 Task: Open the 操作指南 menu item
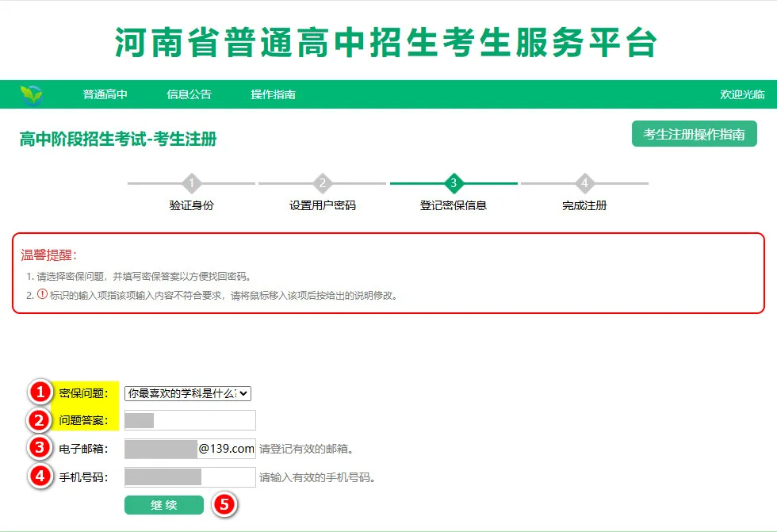click(x=274, y=94)
